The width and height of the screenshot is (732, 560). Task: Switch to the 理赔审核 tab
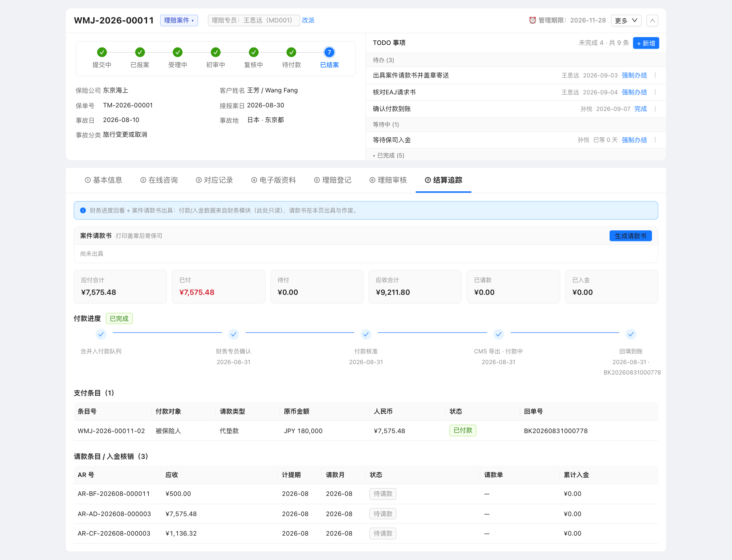click(x=388, y=180)
